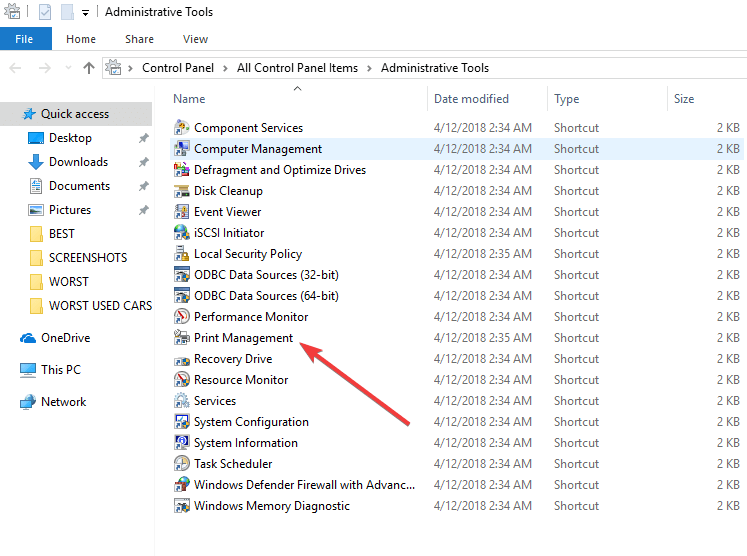Switch to the Share ribbon tab
Image resolution: width=747 pixels, height=556 pixels.
tap(140, 39)
